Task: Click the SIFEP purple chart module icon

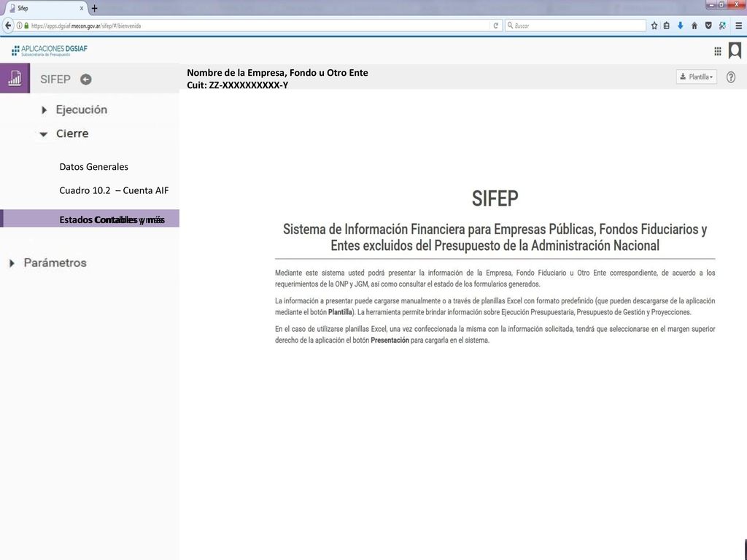Action: pyautogui.click(x=15, y=78)
